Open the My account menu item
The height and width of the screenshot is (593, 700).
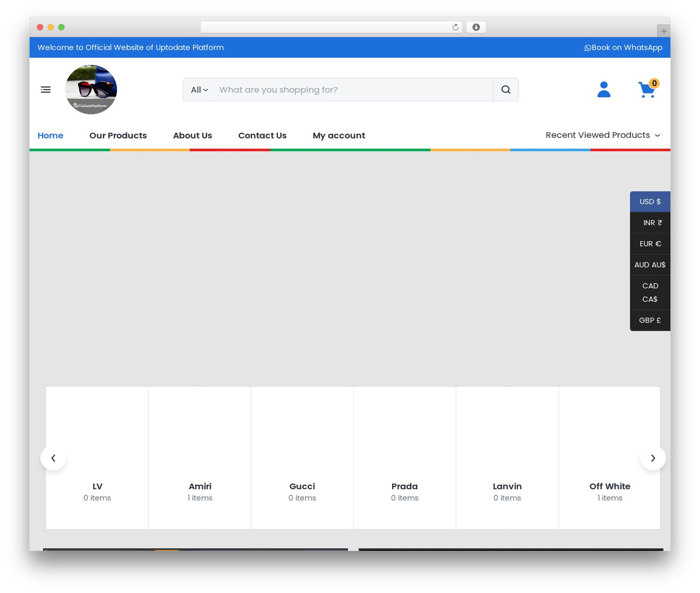339,136
